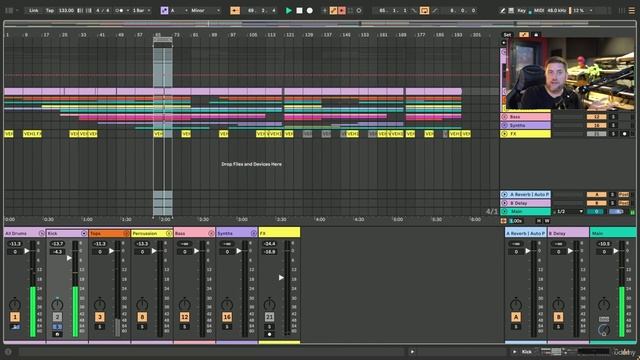Viewport: 640px width, 360px height.
Task: Click the FX track volume fader handle
Action: (x=281, y=278)
